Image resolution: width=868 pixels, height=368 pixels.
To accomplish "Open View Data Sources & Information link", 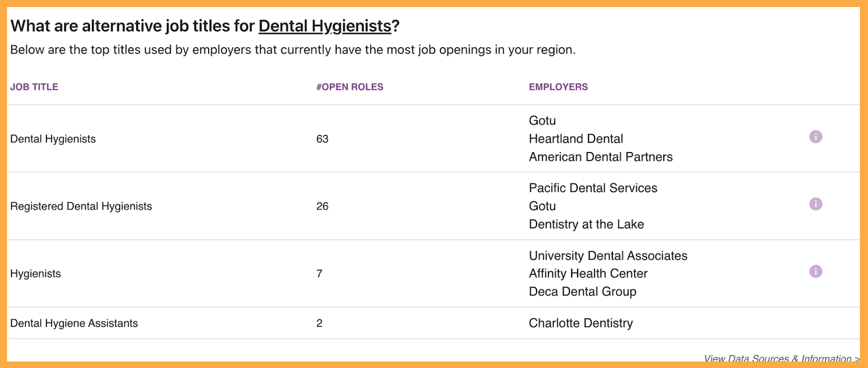I will 782,358.
